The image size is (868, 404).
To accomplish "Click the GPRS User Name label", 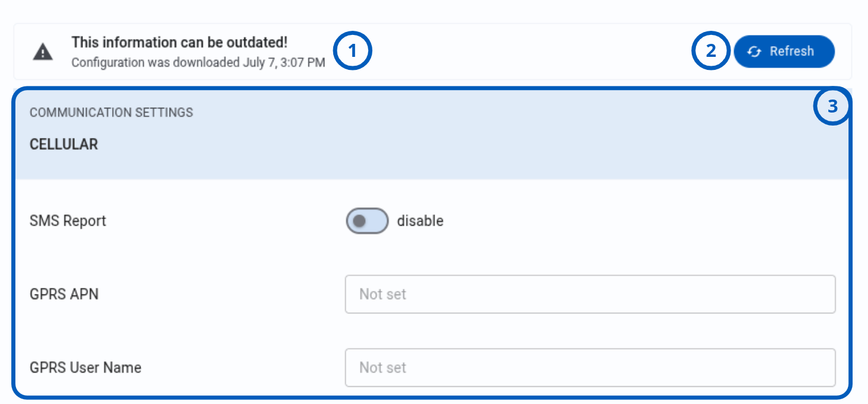I will (x=85, y=367).
